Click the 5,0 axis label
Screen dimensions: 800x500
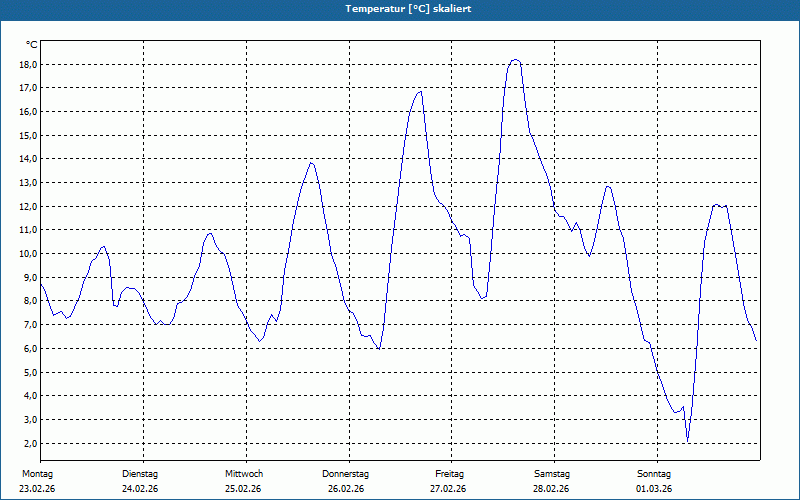click(30, 372)
